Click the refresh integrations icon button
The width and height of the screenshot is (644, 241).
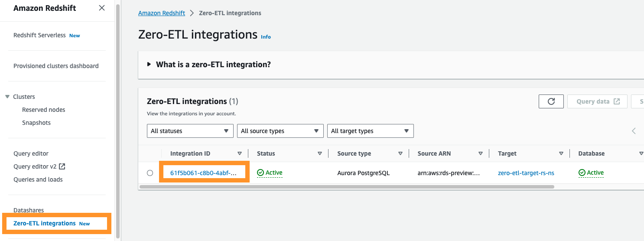click(551, 101)
